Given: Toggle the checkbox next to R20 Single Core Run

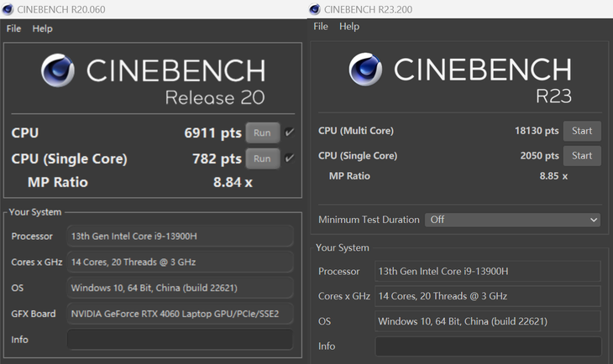Looking at the screenshot, I should point(290,159).
